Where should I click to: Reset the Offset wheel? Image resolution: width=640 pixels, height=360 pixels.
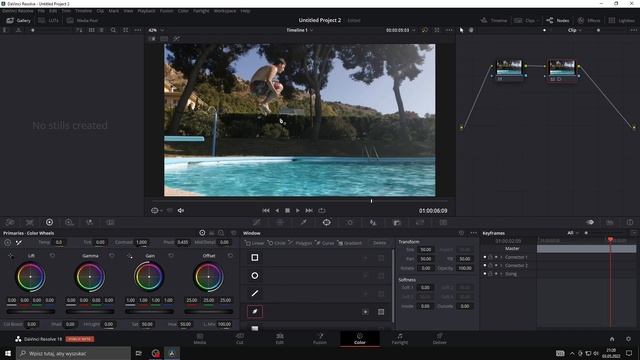point(231,256)
